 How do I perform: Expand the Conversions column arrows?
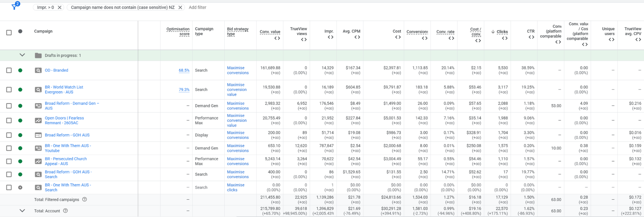(x=425, y=38)
